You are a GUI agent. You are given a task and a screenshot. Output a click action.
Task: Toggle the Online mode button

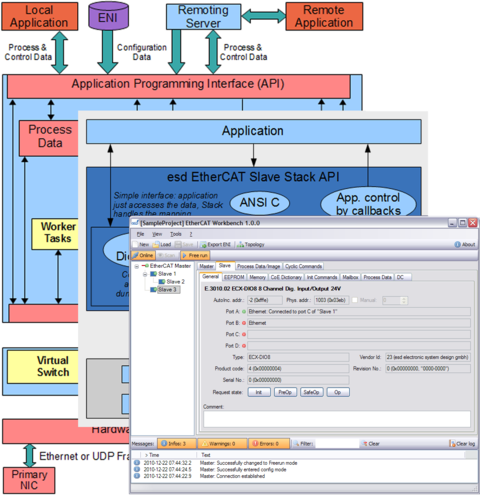143,255
